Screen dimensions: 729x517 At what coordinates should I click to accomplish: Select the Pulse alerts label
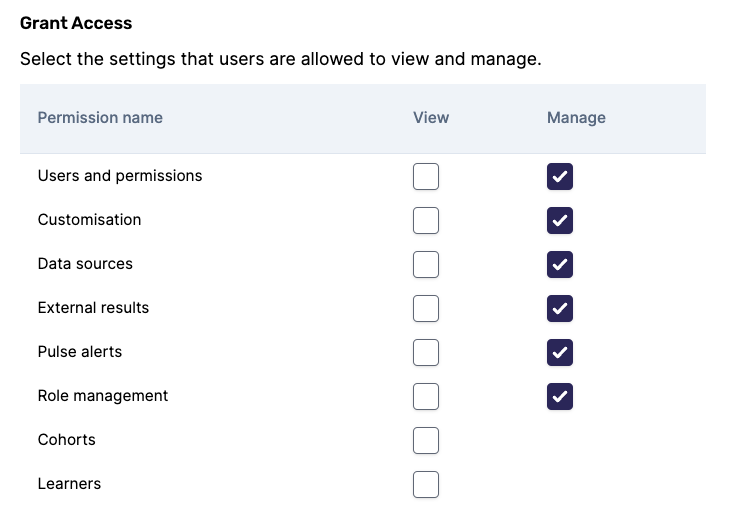pos(80,351)
